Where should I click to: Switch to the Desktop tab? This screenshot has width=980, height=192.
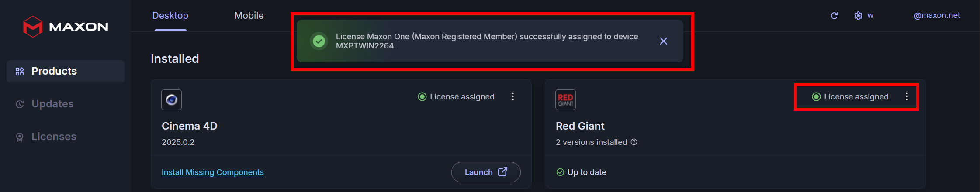point(170,16)
